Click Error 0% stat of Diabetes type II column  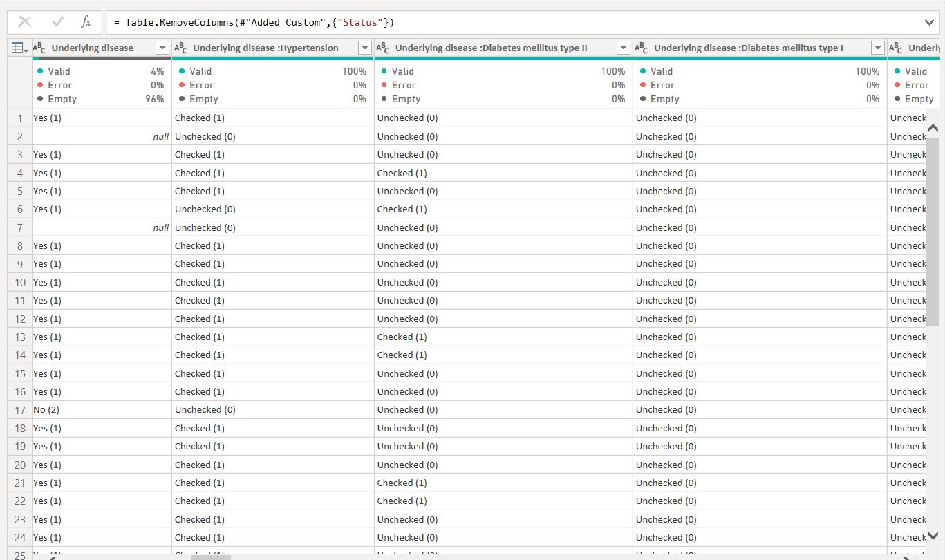[x=503, y=85]
